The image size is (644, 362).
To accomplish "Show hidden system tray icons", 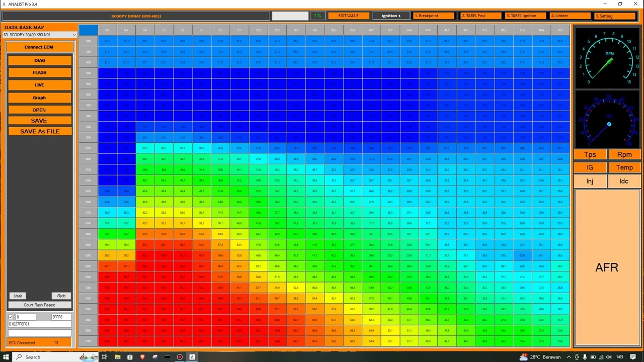I will [x=568, y=357].
